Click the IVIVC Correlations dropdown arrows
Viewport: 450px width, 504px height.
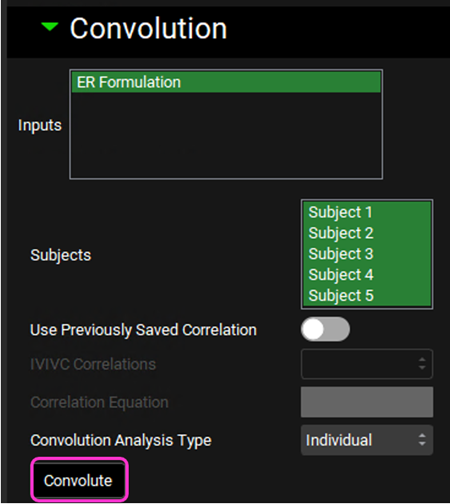(x=422, y=364)
